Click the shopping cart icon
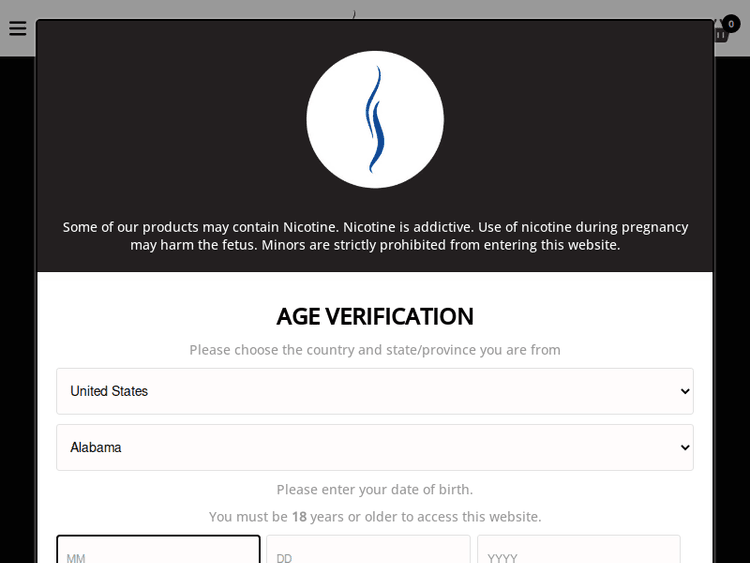This screenshot has height=563, width=750. pos(721,33)
